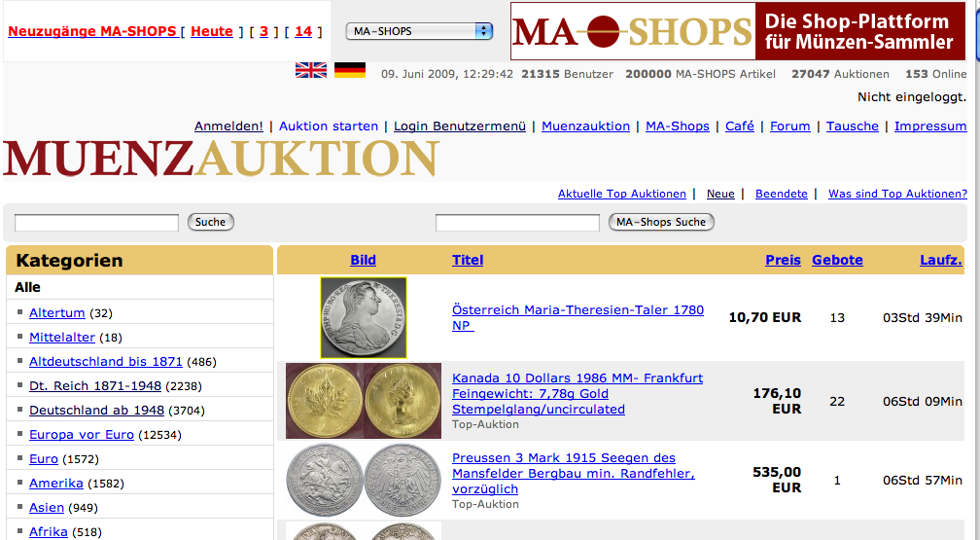
Task: Click the 535,00 EUR price
Action: point(777,480)
